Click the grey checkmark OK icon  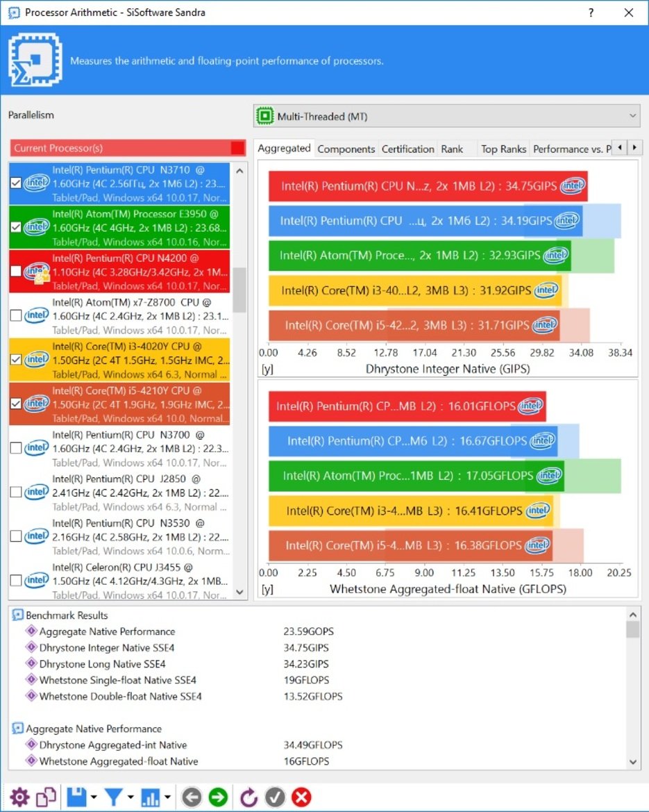pos(275,797)
